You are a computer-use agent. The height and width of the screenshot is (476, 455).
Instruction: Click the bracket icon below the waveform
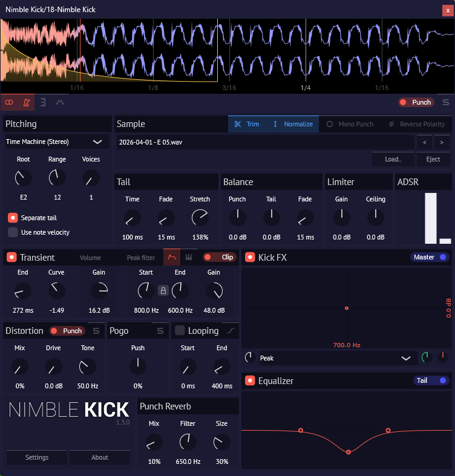(x=43, y=102)
